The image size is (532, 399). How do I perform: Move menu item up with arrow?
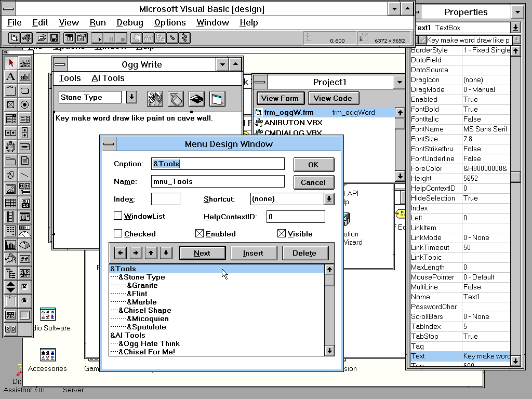[151, 253]
